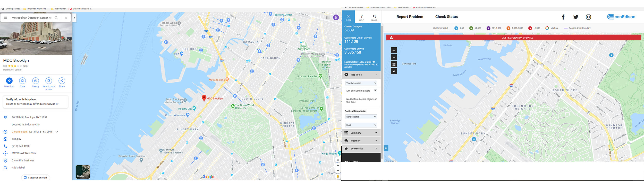This screenshot has width=644, height=181.
Task: Click the conEdison logo
Action: (x=621, y=17)
